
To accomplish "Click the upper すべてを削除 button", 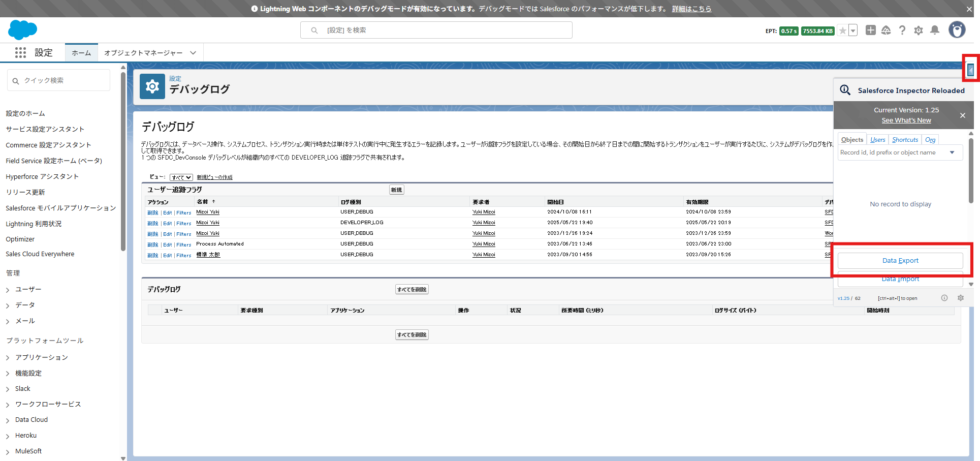I will [412, 290].
